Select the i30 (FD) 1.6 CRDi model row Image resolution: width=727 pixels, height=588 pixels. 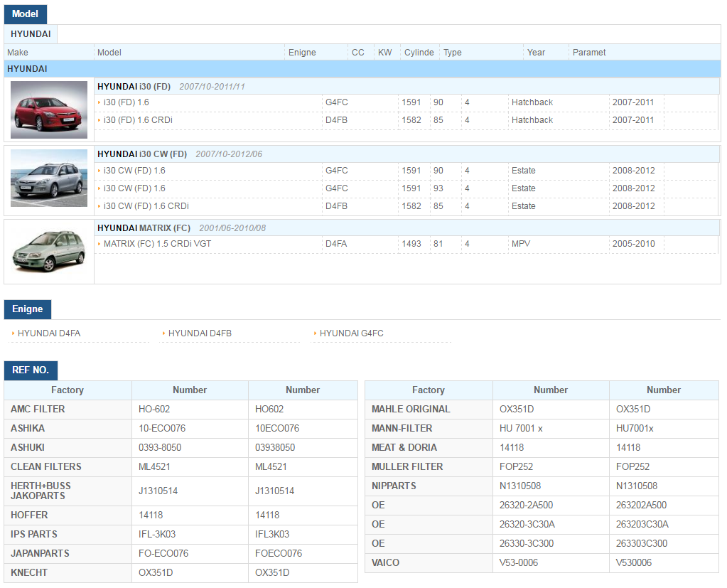[406, 120]
